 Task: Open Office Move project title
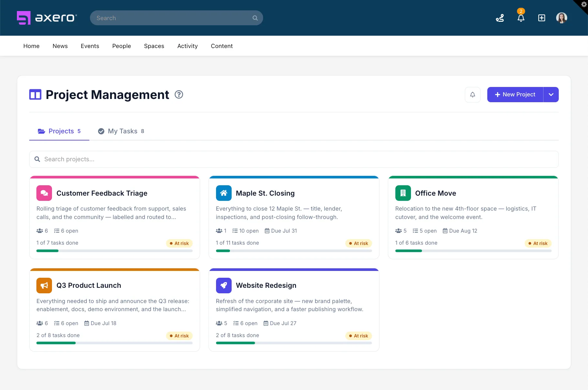tap(436, 193)
